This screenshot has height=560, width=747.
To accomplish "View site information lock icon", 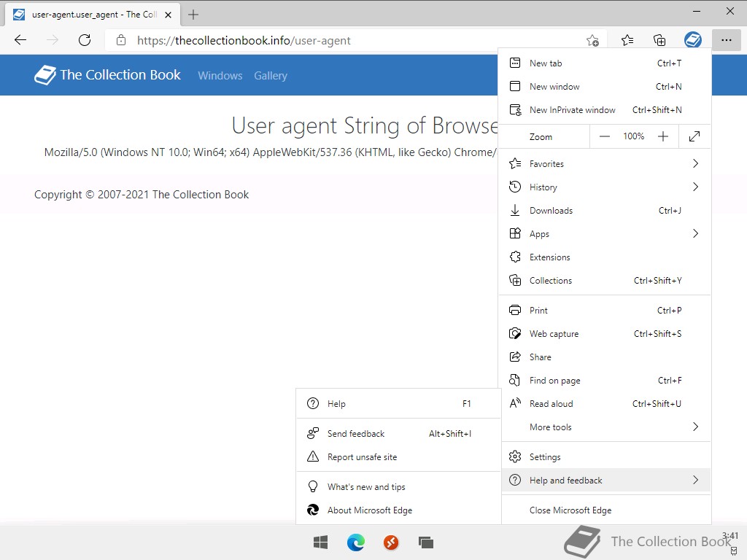I will [x=121, y=40].
